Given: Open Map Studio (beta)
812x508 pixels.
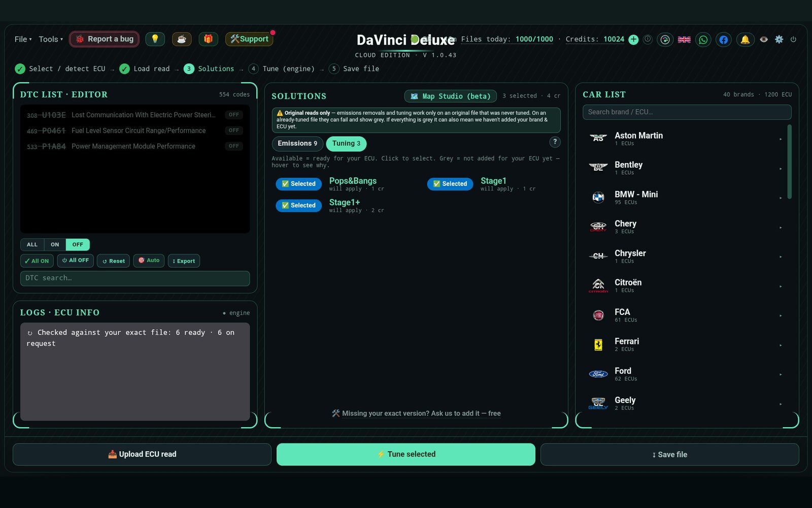Looking at the screenshot, I should [450, 96].
